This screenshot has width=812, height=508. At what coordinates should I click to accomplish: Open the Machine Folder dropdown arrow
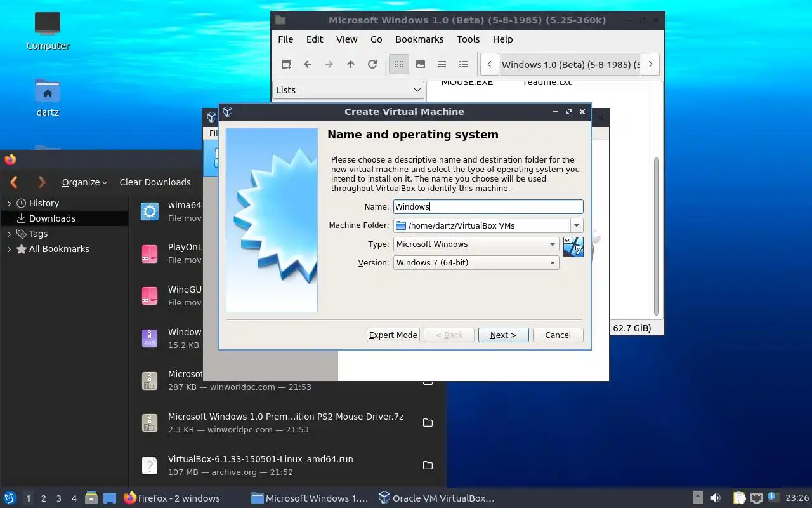[x=577, y=225]
